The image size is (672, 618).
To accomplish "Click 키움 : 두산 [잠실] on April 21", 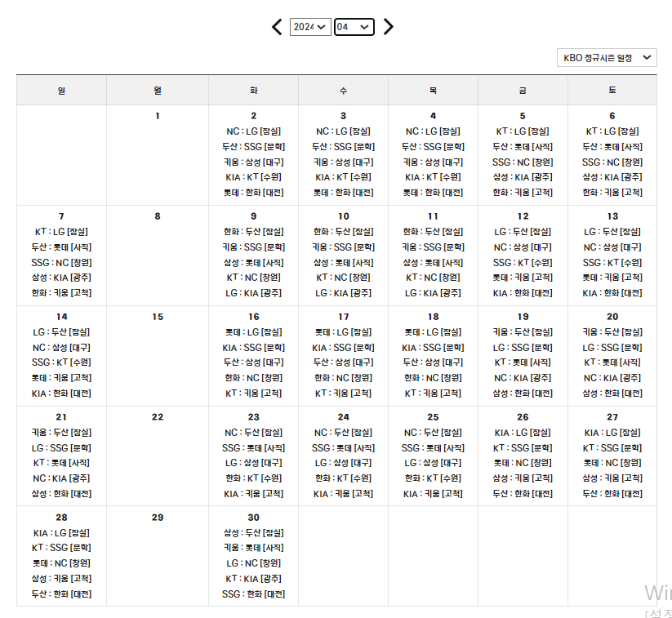I will pyautogui.click(x=61, y=432).
